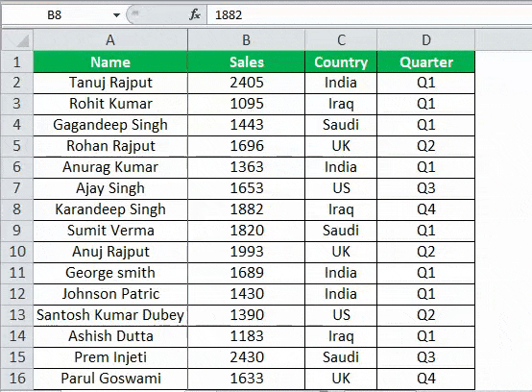This screenshot has width=532, height=392.
Task: Open the Name Box dropdown arrow
Action: (116, 15)
